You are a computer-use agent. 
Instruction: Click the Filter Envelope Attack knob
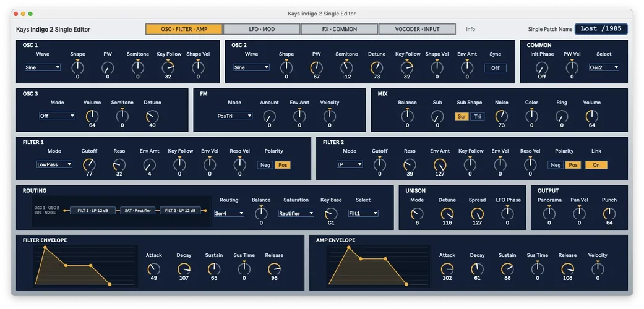coord(153,269)
